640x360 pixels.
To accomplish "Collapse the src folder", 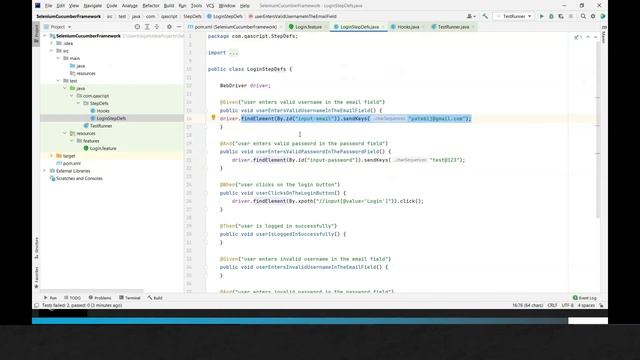I will 51,51.
